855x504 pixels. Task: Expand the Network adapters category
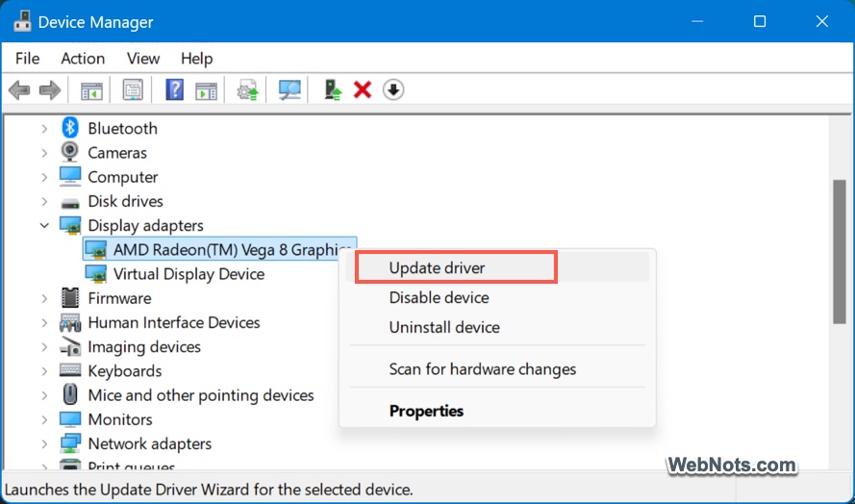[44, 444]
